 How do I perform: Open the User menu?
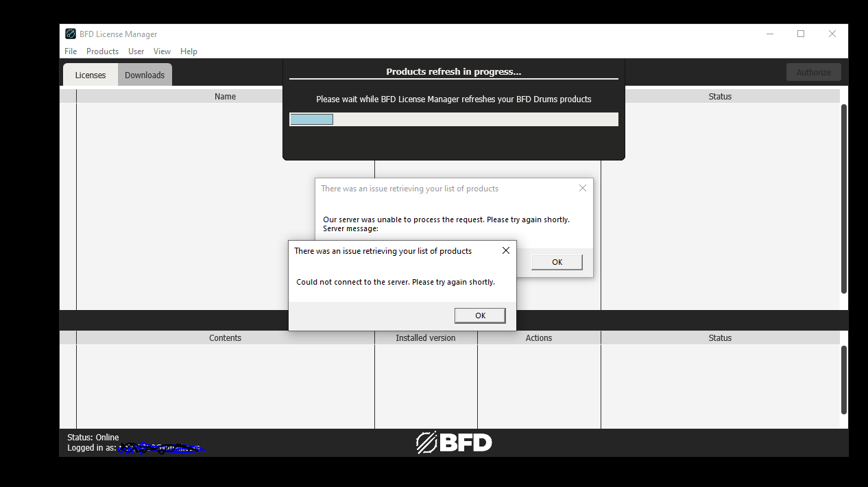pyautogui.click(x=136, y=51)
